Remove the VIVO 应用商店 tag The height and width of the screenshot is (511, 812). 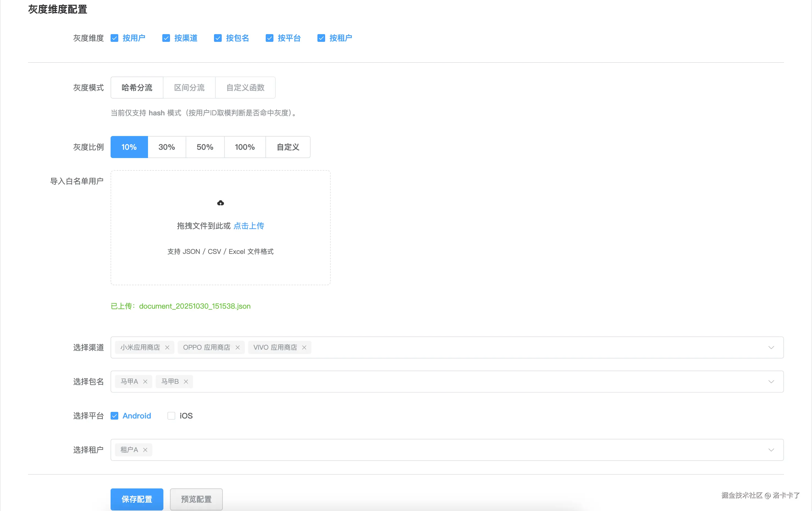(304, 347)
